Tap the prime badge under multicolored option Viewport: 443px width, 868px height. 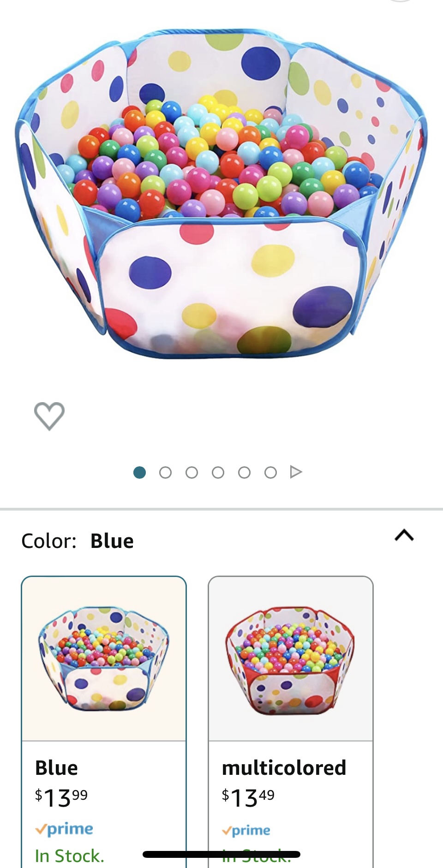(246, 830)
